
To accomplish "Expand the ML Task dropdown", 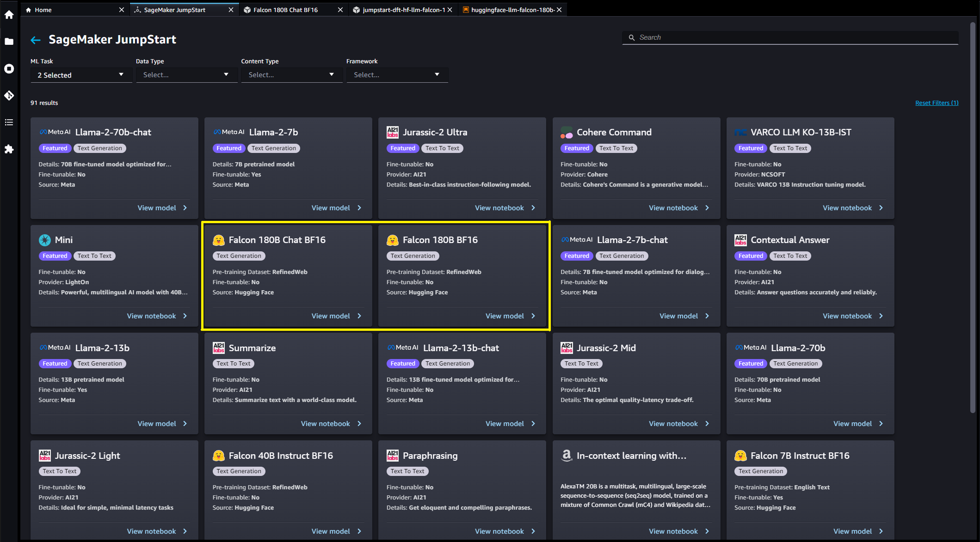I will (x=81, y=75).
